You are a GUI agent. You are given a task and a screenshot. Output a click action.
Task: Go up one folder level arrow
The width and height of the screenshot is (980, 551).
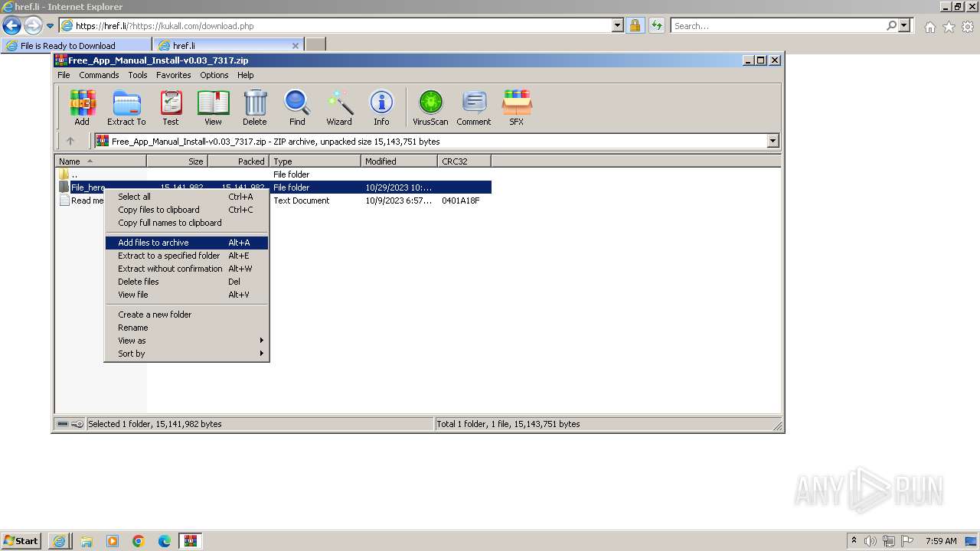tap(70, 141)
